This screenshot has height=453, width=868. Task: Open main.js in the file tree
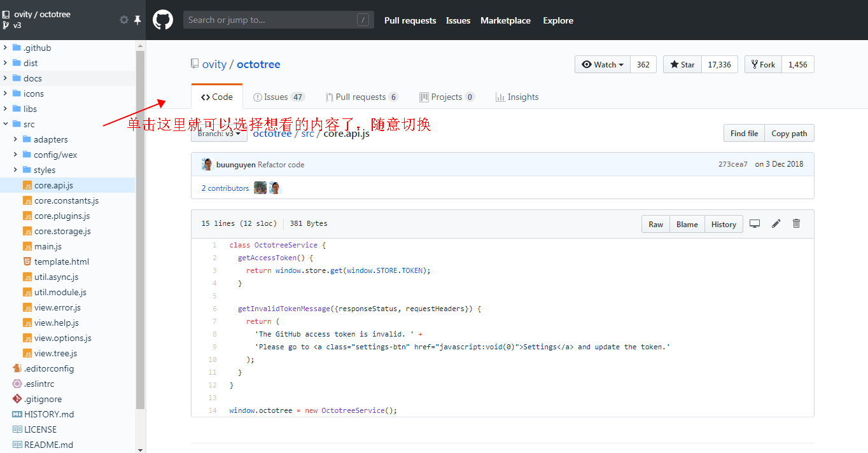point(48,246)
